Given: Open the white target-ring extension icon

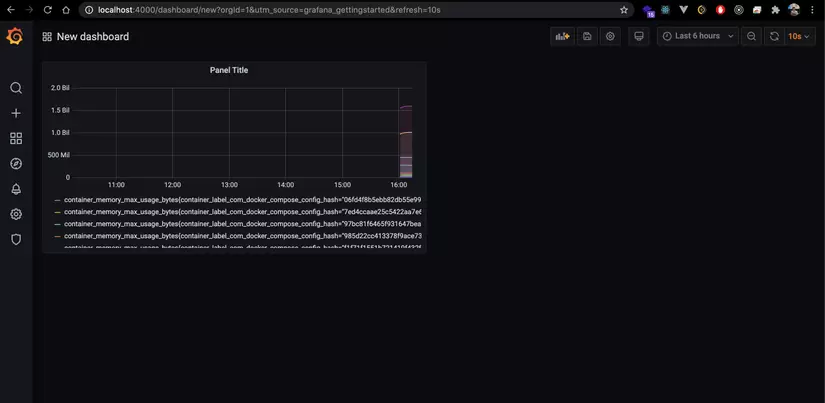Looking at the screenshot, I should pos(739,9).
